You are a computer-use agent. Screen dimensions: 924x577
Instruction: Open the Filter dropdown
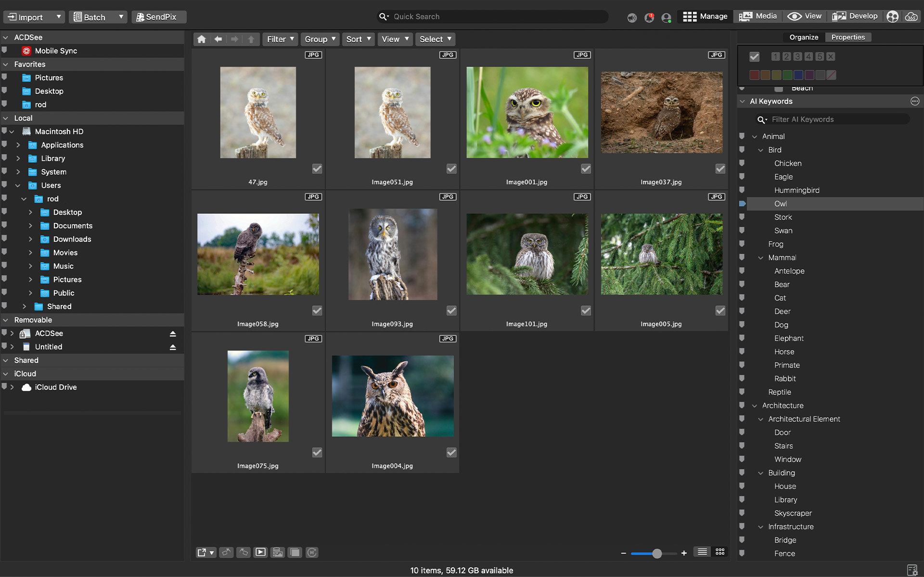[x=280, y=39]
